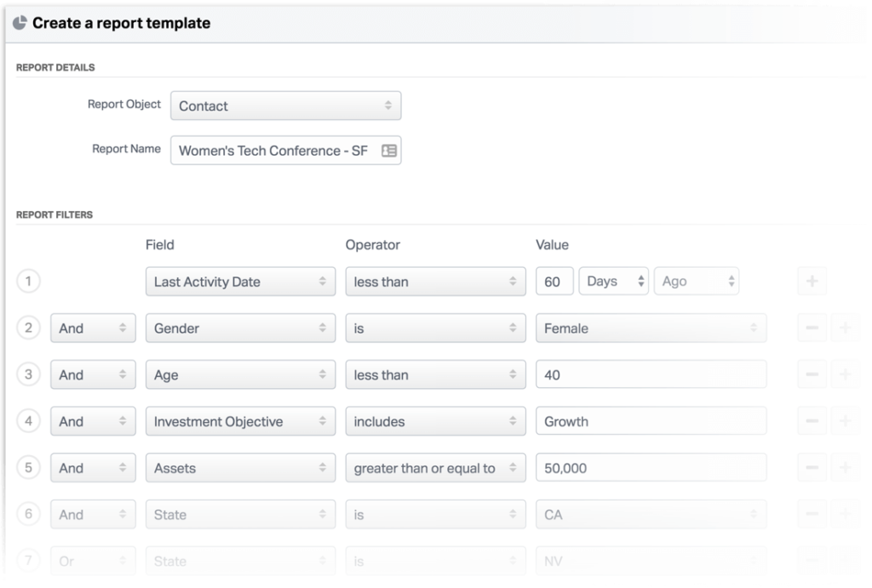Remove filter row 2 with the minus icon
The height and width of the screenshot is (588, 872).
point(812,328)
